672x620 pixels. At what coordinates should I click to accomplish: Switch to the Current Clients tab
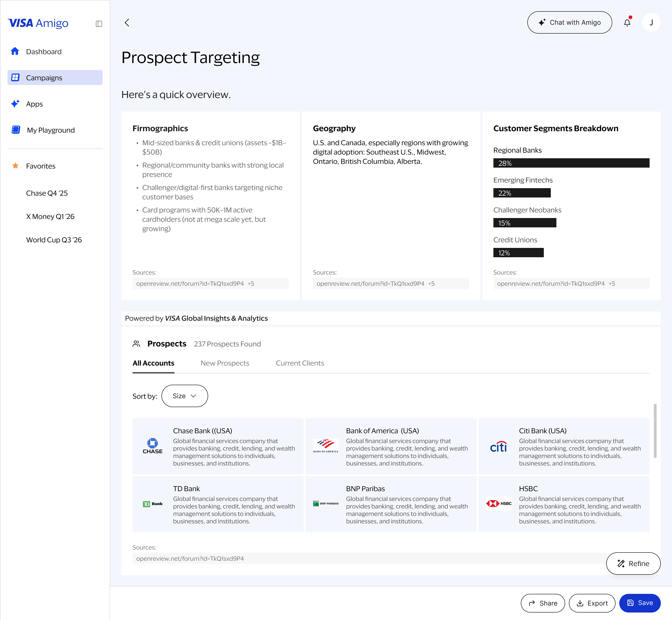pos(300,363)
